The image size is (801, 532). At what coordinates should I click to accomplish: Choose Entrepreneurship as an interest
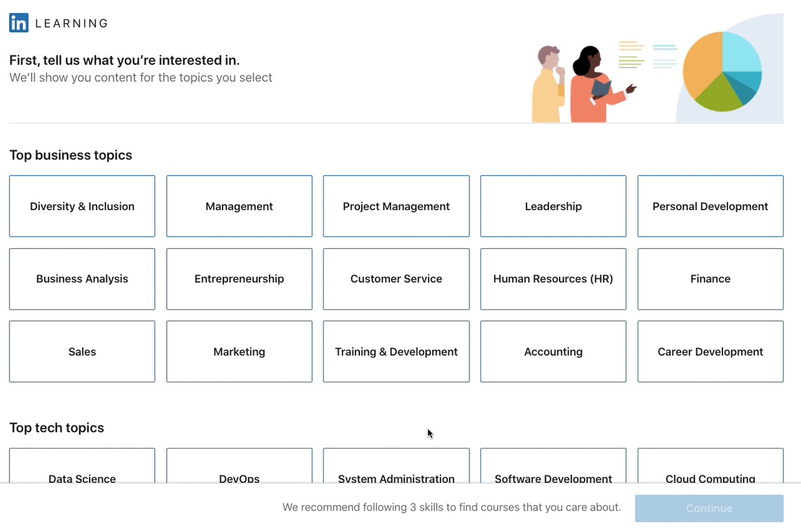click(x=239, y=279)
